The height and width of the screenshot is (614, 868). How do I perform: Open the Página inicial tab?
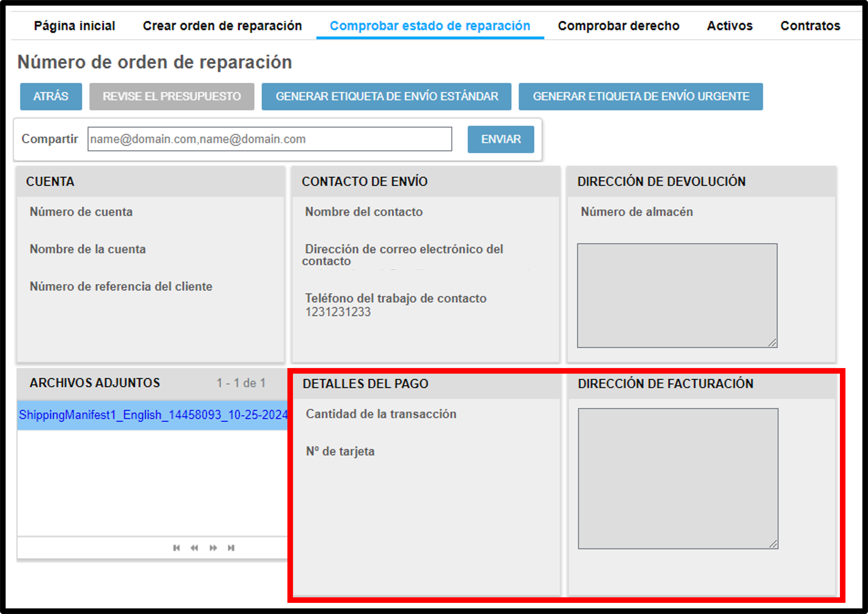click(74, 26)
